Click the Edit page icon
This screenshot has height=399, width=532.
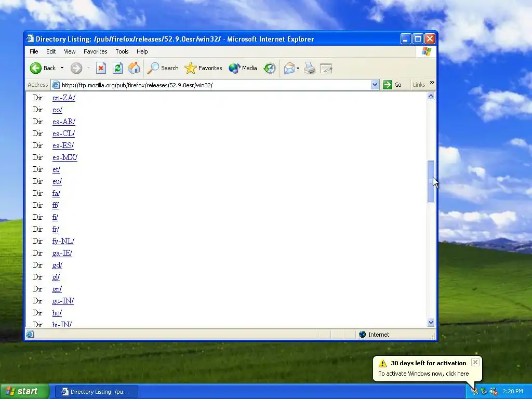point(326,68)
